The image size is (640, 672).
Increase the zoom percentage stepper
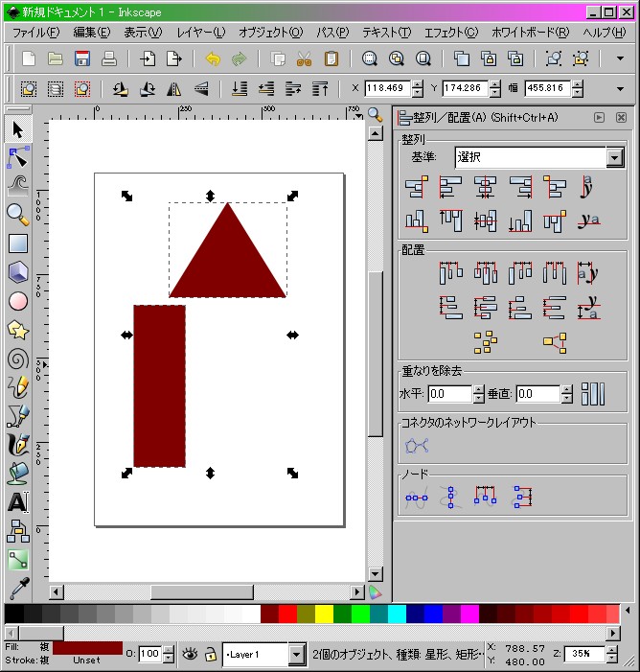click(x=612, y=650)
